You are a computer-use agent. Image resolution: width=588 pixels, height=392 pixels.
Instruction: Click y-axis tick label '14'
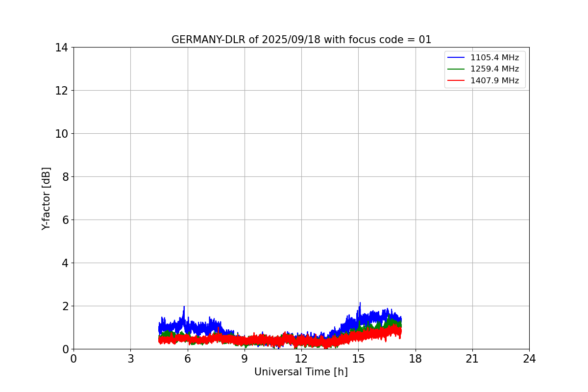point(62,48)
